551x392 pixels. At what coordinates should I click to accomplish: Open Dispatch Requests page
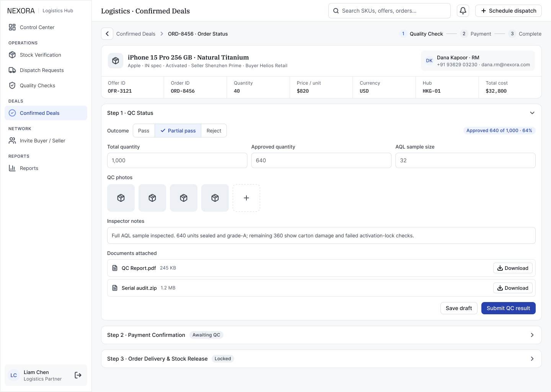tap(46, 70)
